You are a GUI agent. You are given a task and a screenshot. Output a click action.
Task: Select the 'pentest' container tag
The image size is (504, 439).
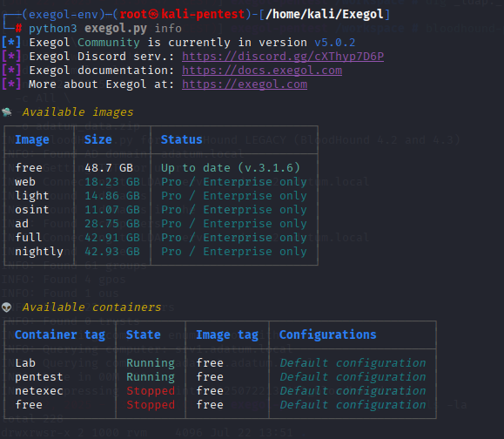point(39,377)
